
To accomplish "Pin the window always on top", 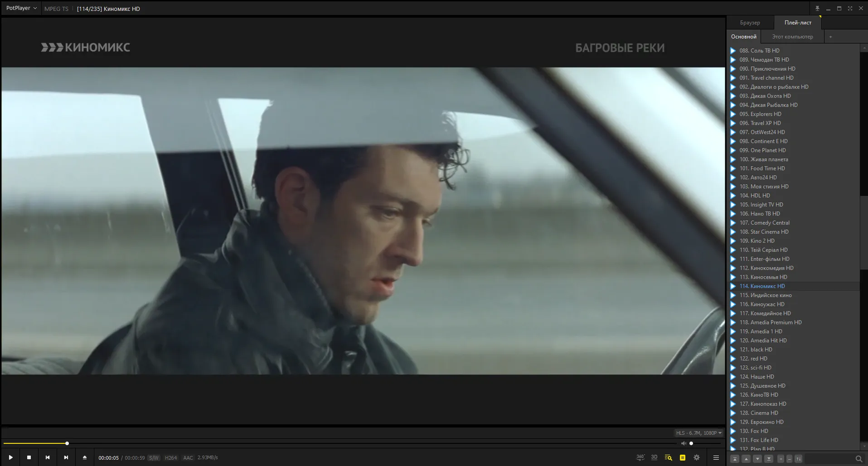I will click(x=817, y=8).
